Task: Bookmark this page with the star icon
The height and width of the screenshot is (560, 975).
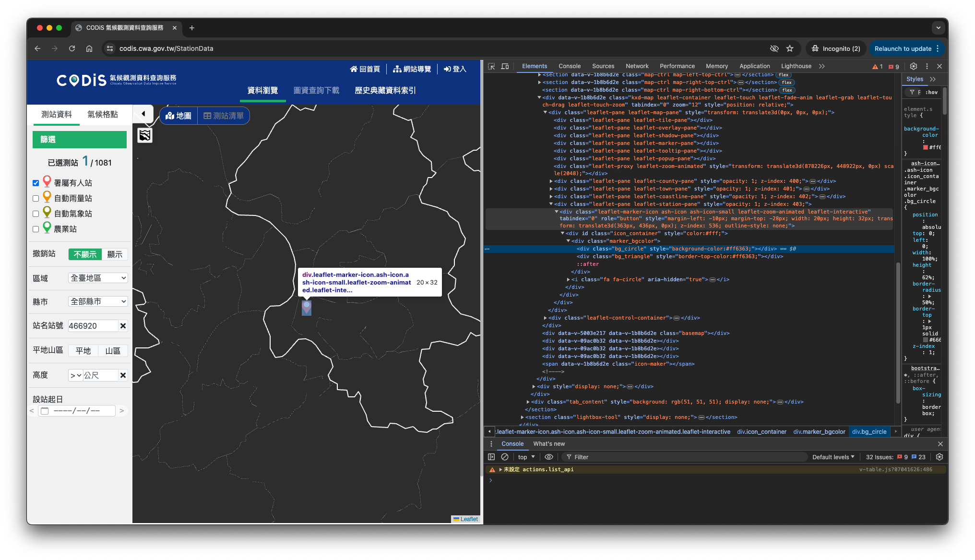Action: coord(790,48)
